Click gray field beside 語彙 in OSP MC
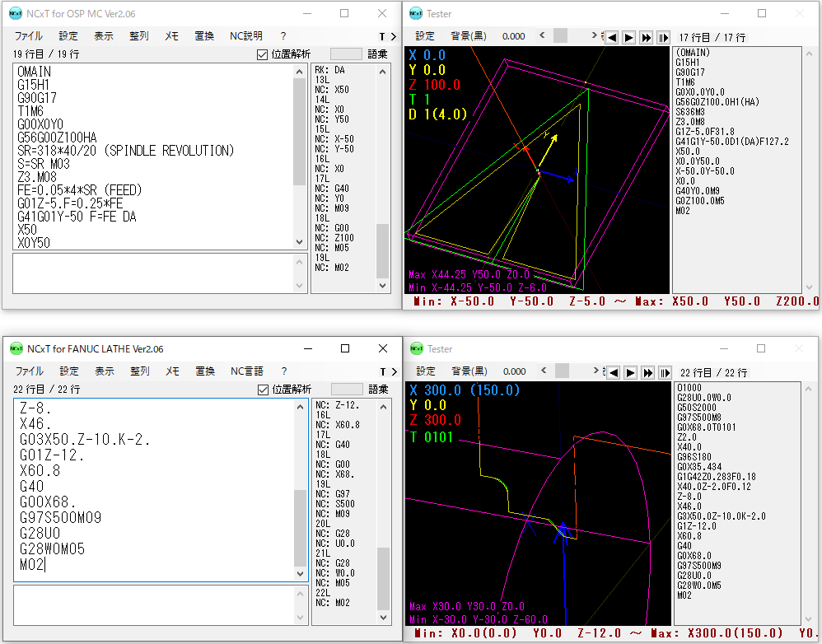 [346, 54]
